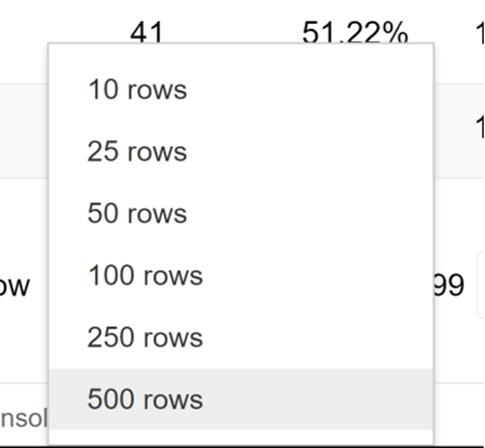Click the gray shaded row left of dropdown
The height and width of the screenshot is (448, 485).
pos(24,131)
